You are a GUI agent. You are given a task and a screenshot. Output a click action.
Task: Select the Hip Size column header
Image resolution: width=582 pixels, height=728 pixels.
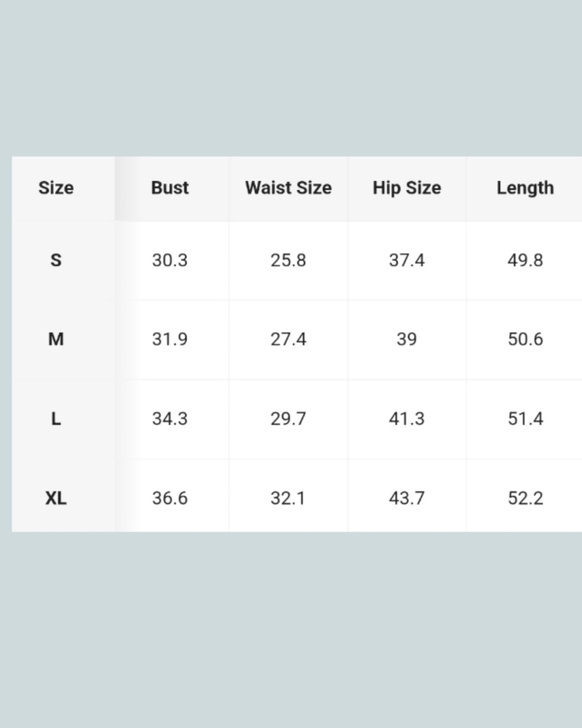pyautogui.click(x=407, y=188)
